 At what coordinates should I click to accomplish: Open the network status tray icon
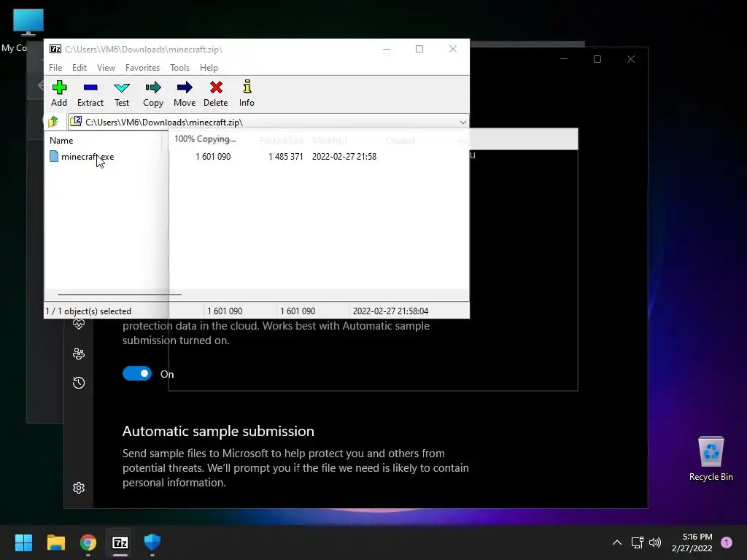(x=638, y=542)
